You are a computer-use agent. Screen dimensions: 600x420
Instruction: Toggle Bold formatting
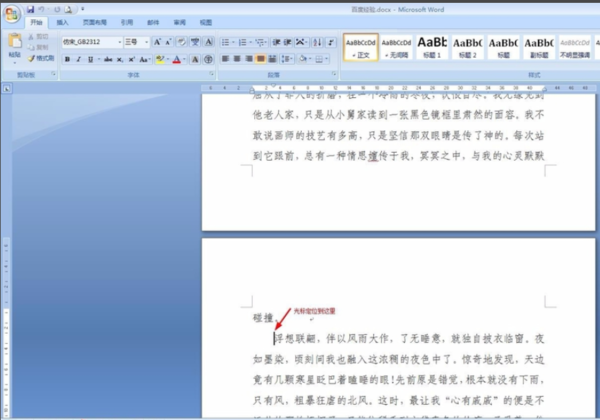pos(67,59)
